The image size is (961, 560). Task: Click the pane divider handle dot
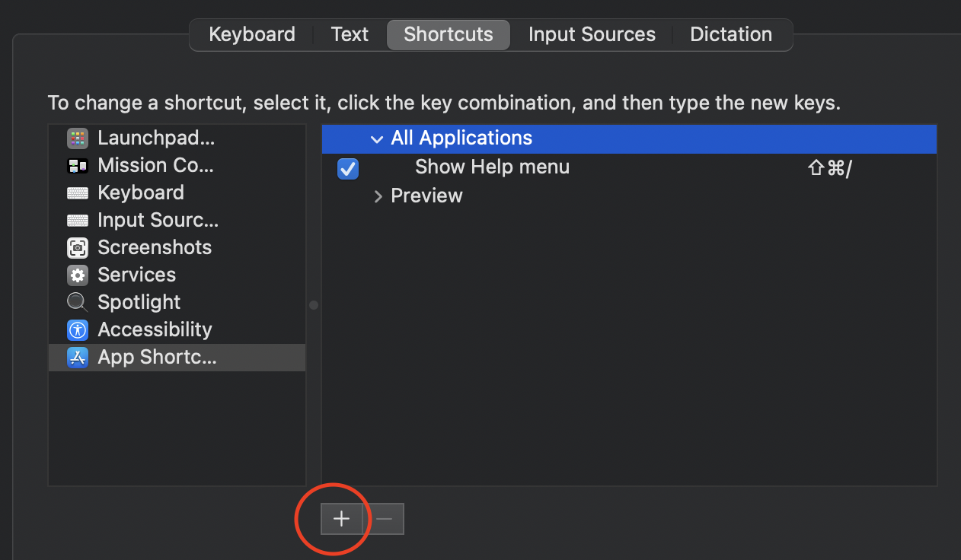coord(314,305)
